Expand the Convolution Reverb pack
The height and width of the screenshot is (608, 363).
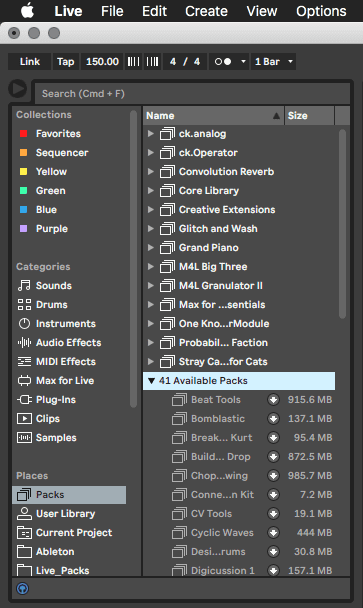[x=151, y=172]
